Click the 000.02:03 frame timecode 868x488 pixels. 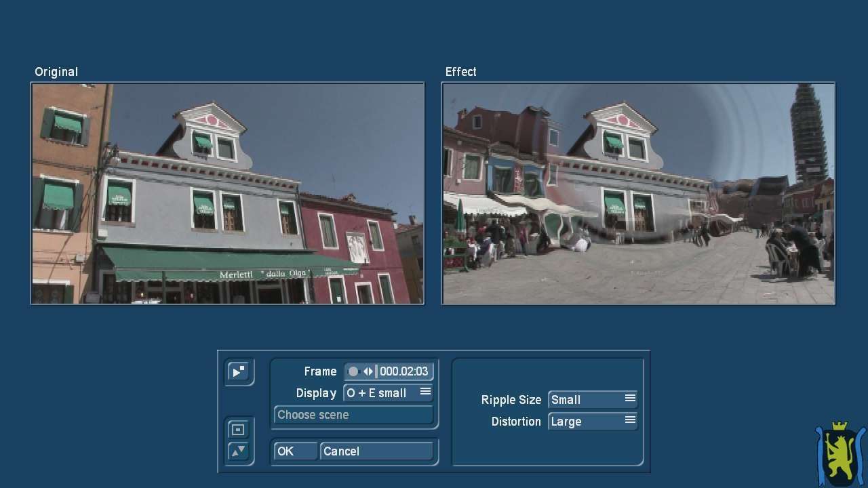tap(404, 371)
